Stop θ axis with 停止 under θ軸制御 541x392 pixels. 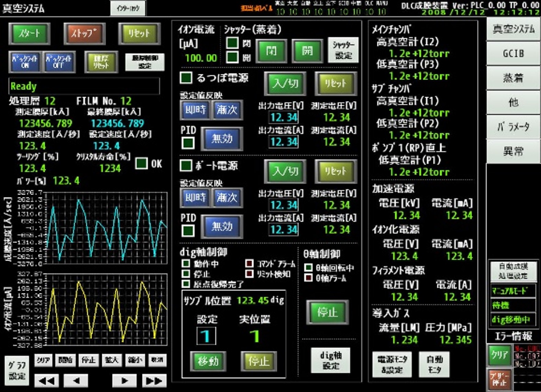coord(327,312)
